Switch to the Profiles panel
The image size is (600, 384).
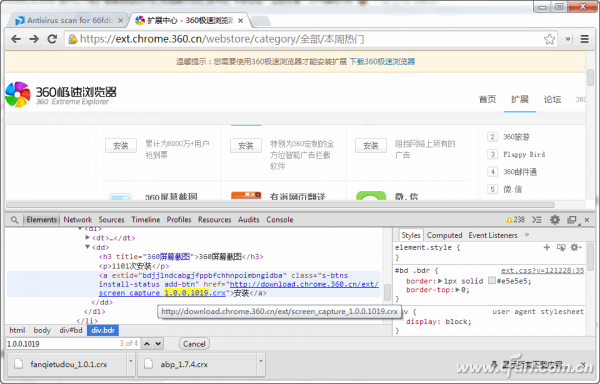(179, 220)
